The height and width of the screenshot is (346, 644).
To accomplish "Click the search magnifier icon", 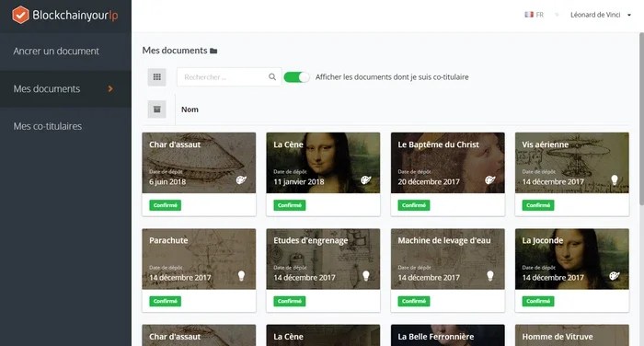I will tap(272, 77).
